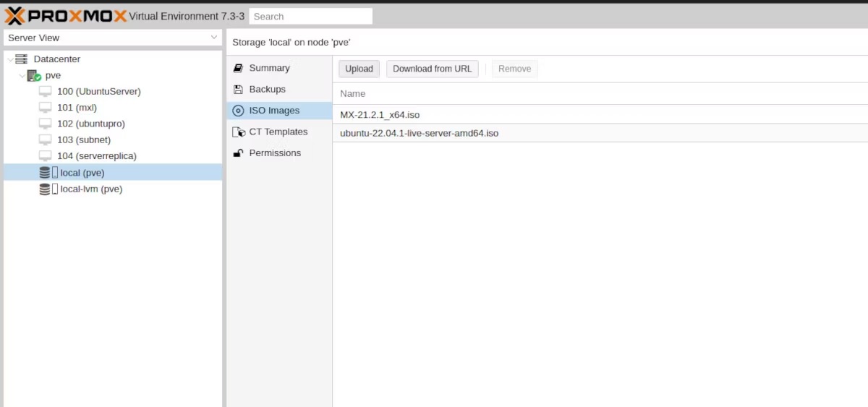Select 102 (ubuntupro) in tree
The height and width of the screenshot is (407, 868).
(91, 124)
